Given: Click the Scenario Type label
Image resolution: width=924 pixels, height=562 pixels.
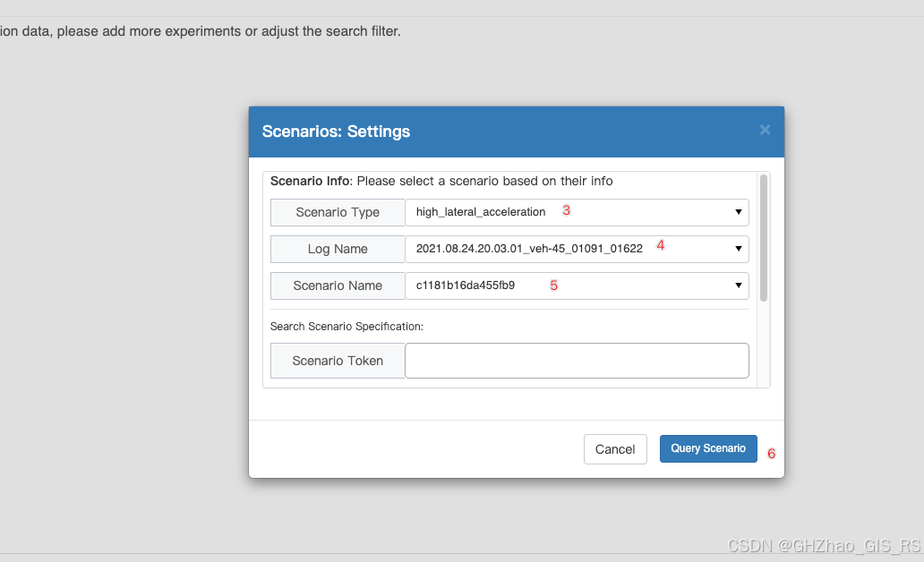Looking at the screenshot, I should [338, 212].
